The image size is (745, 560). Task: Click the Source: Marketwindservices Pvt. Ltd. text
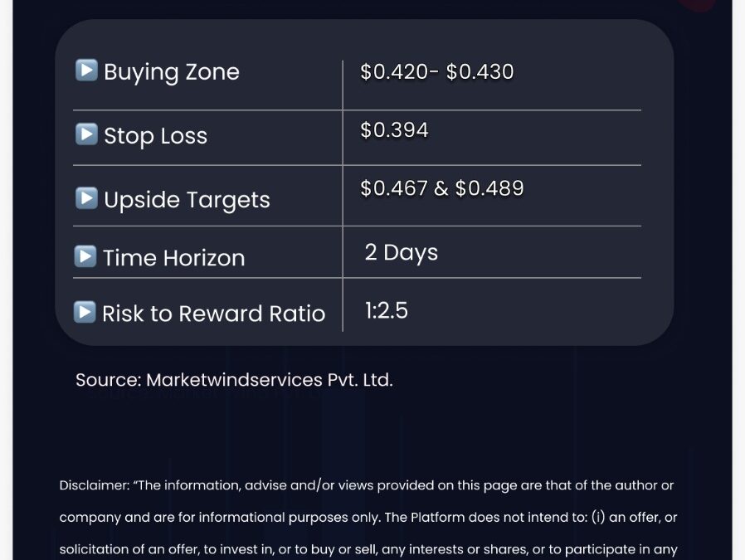234,380
